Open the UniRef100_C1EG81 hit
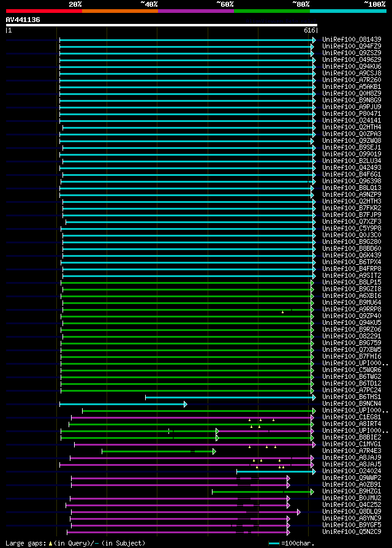392x548 pixels. (x=352, y=417)
